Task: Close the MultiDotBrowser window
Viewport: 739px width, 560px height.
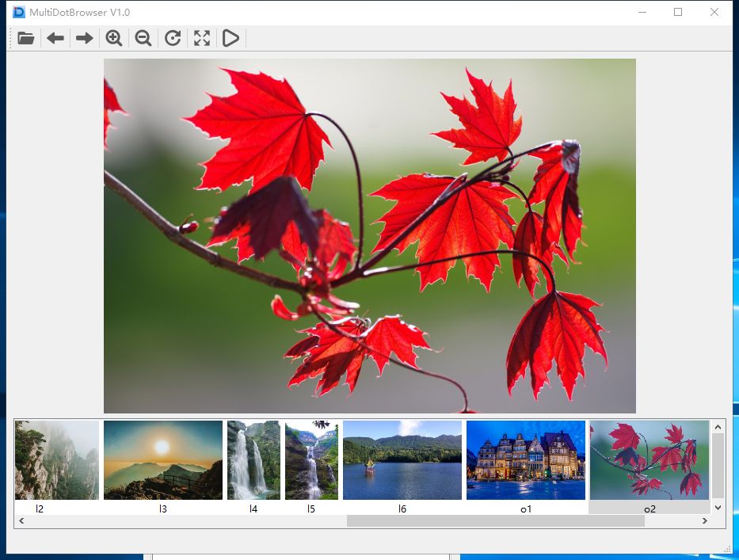Action: click(x=714, y=12)
